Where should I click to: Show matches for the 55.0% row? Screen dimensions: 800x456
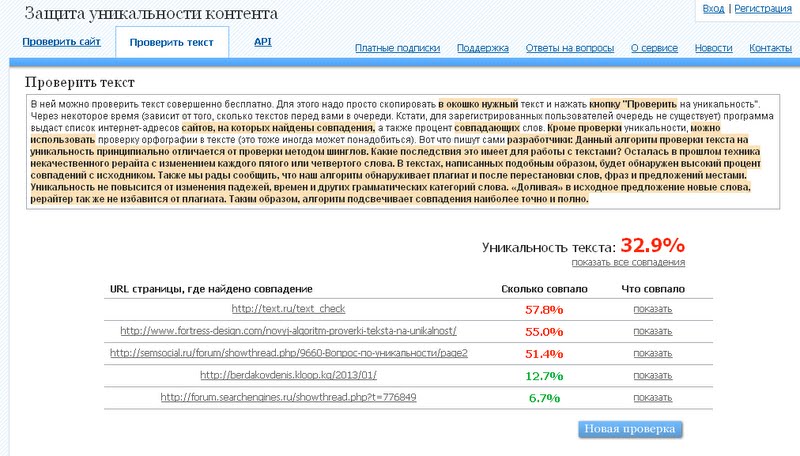click(653, 331)
